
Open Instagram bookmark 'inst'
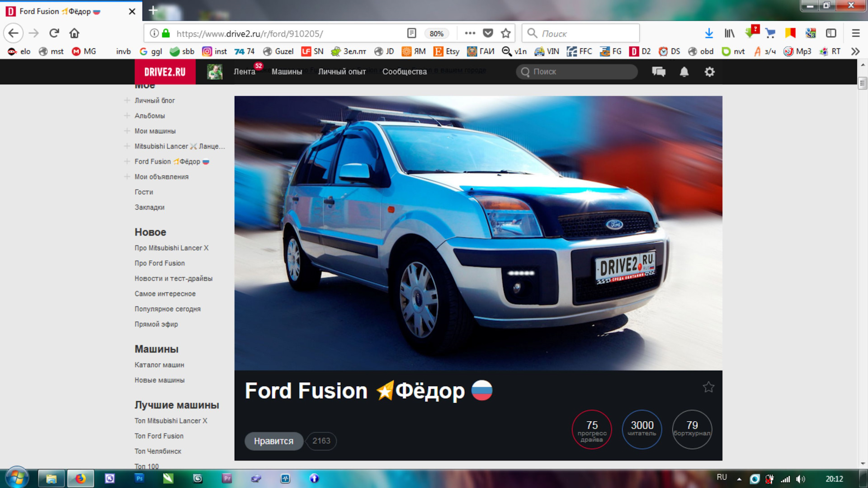tap(214, 52)
